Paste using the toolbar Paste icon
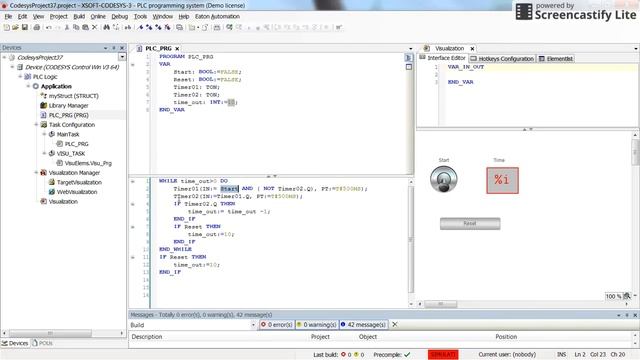 point(85,27)
